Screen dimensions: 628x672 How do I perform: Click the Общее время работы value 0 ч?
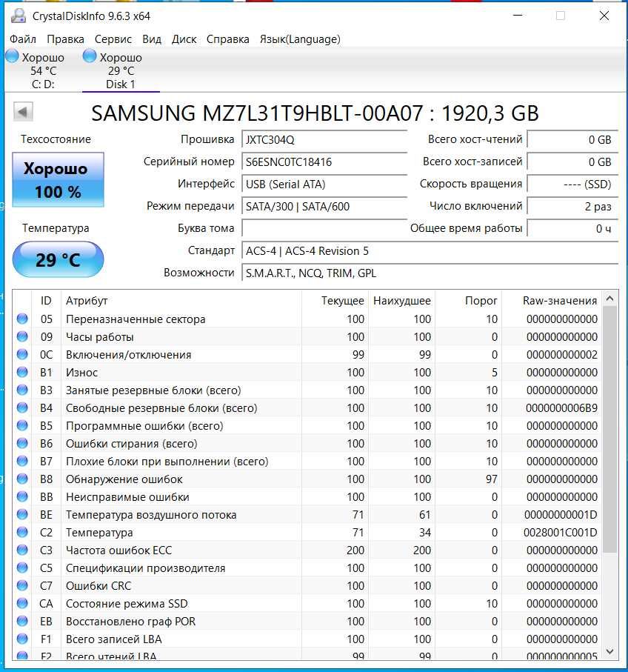pyautogui.click(x=572, y=228)
